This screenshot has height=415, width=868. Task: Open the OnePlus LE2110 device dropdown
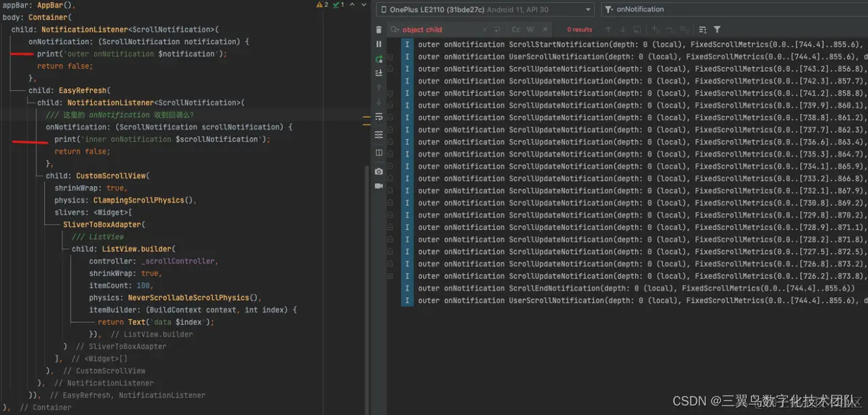[485, 9]
